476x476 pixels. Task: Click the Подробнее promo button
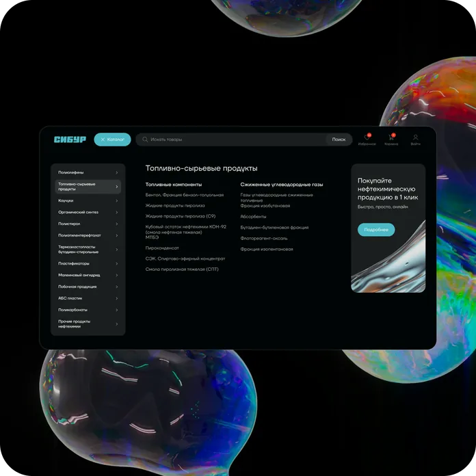(x=376, y=230)
